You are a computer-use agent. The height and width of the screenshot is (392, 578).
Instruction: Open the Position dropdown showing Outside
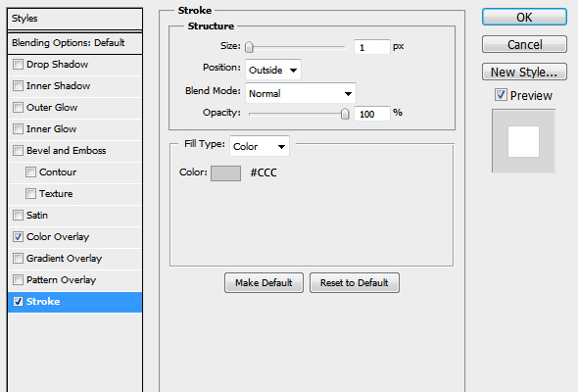click(x=273, y=70)
